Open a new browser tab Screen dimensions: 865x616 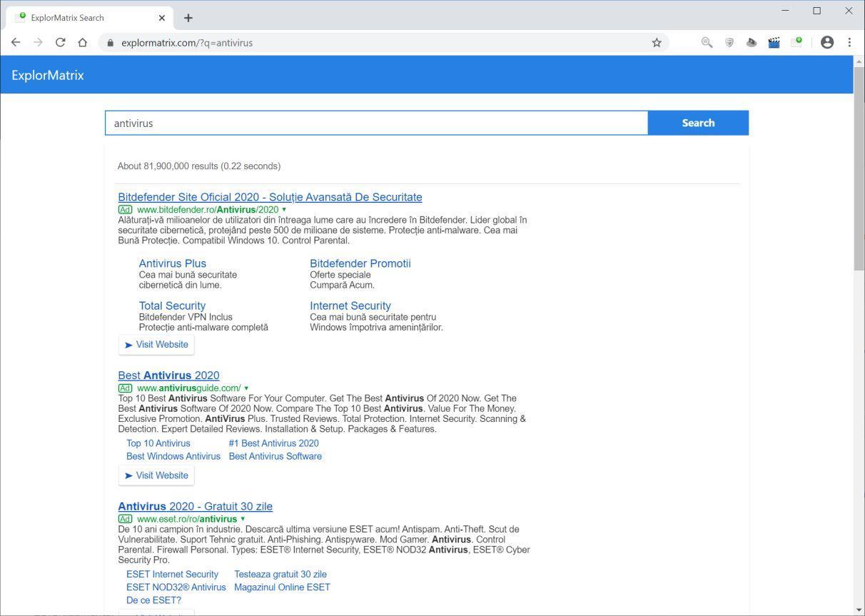(188, 18)
